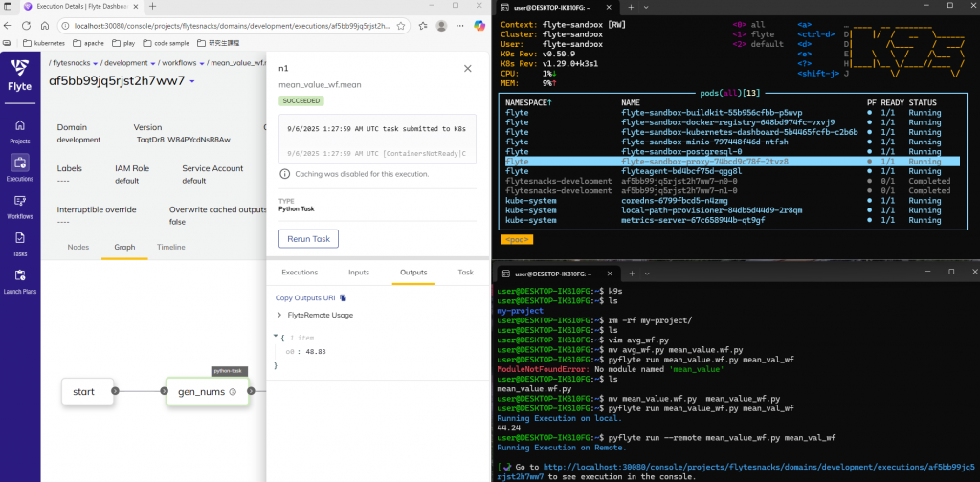
Task: Open the kubernetes bookmarks folder
Action: tap(43, 43)
